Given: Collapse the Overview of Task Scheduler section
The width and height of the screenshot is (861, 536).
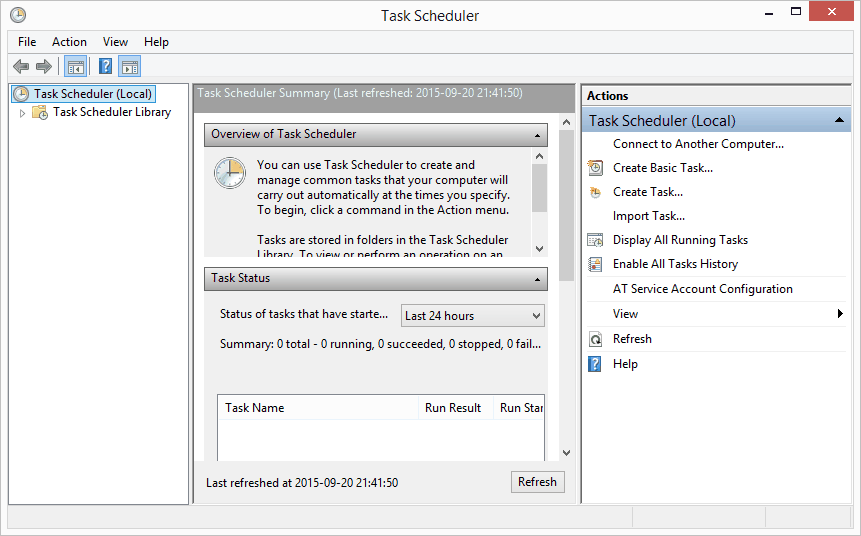Looking at the screenshot, I should tap(539, 134).
